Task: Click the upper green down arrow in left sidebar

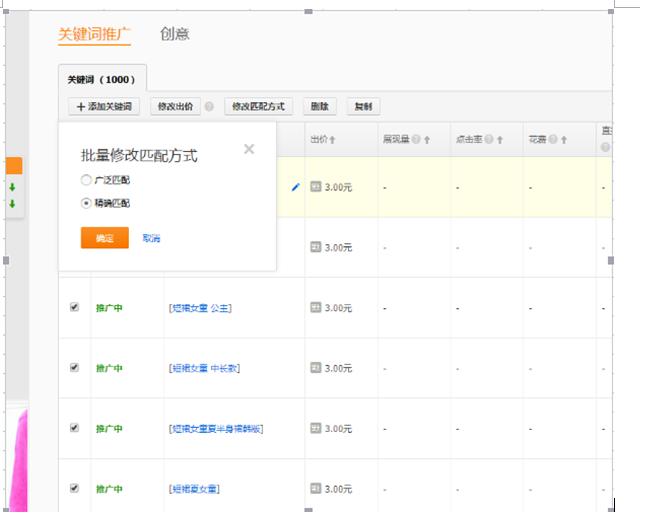Action: click(12, 187)
